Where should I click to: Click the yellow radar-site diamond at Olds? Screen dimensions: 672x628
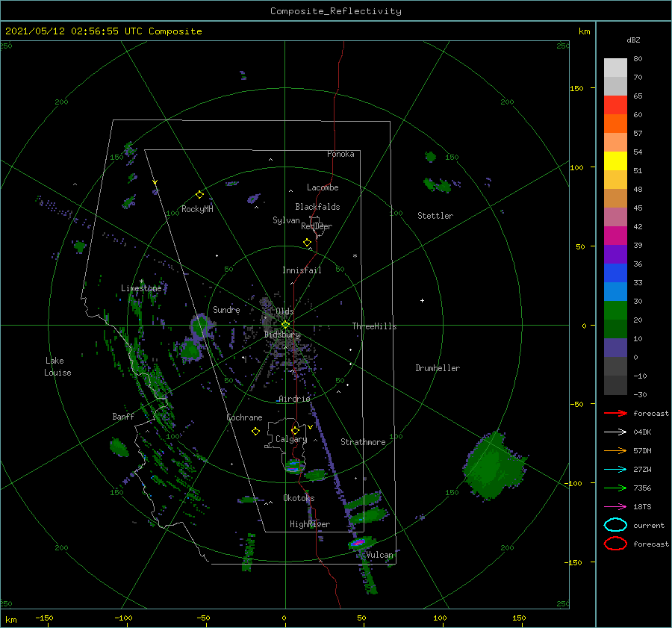(x=285, y=325)
